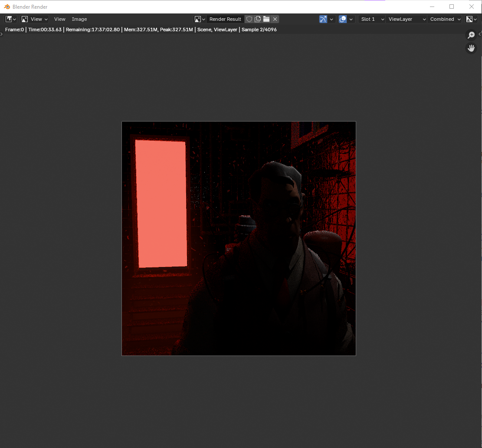Open the View mode selector dropdown
Screen dimensions: 482x448
[34, 19]
